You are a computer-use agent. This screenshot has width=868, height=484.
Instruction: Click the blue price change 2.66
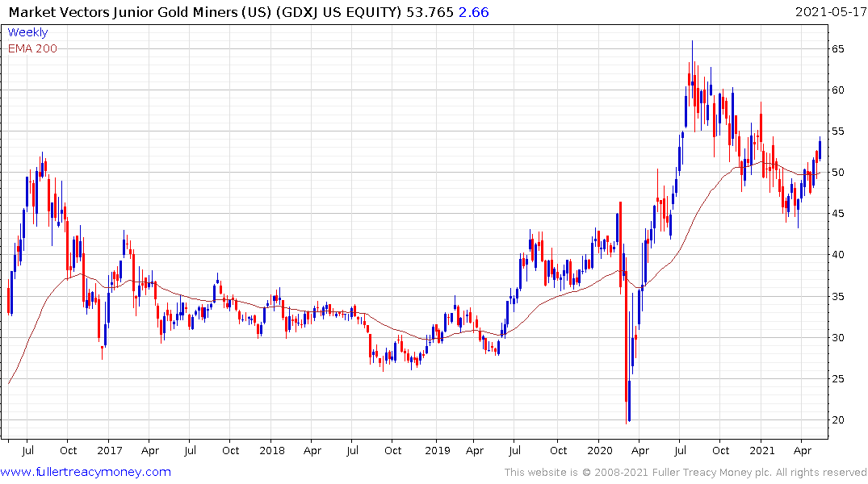pos(474,12)
